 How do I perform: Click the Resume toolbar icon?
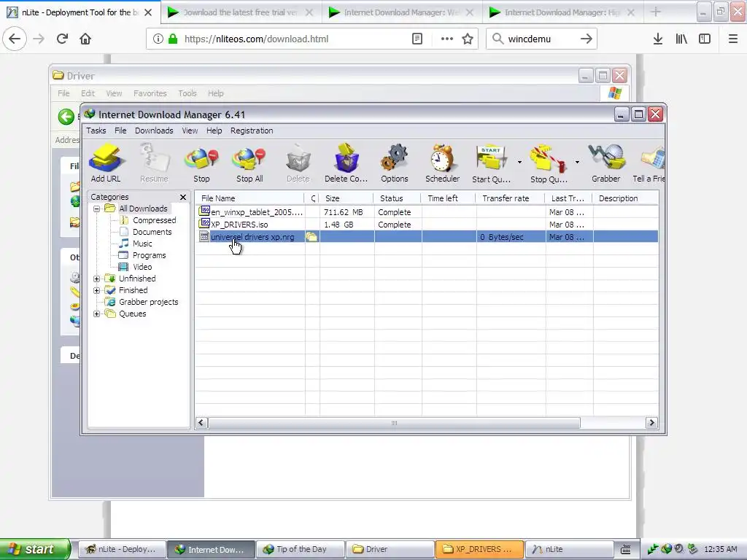pos(154,163)
